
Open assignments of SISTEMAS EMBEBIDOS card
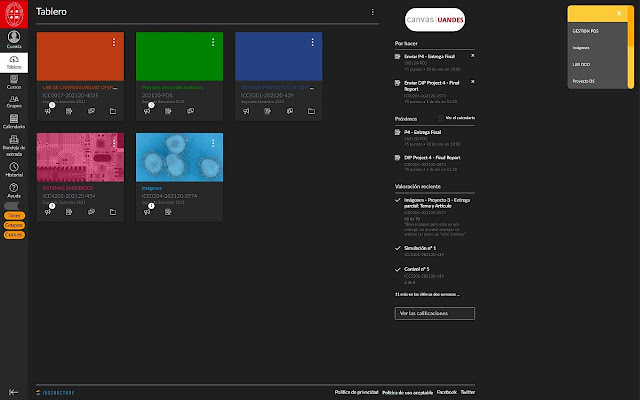click(x=69, y=212)
